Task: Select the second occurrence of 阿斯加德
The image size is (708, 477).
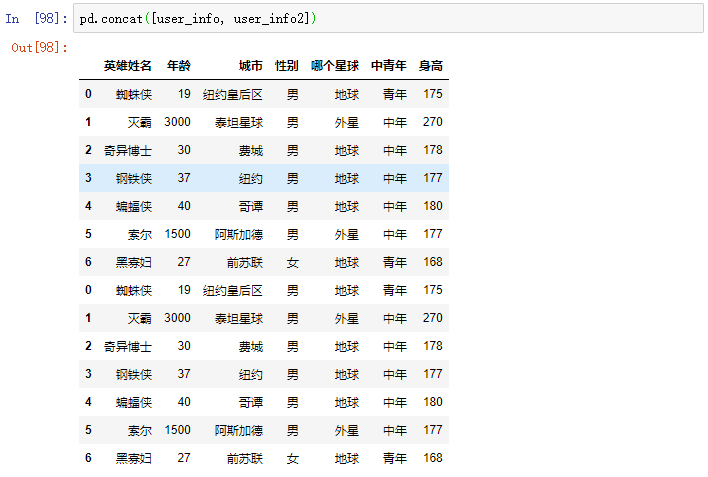Action: click(x=238, y=430)
